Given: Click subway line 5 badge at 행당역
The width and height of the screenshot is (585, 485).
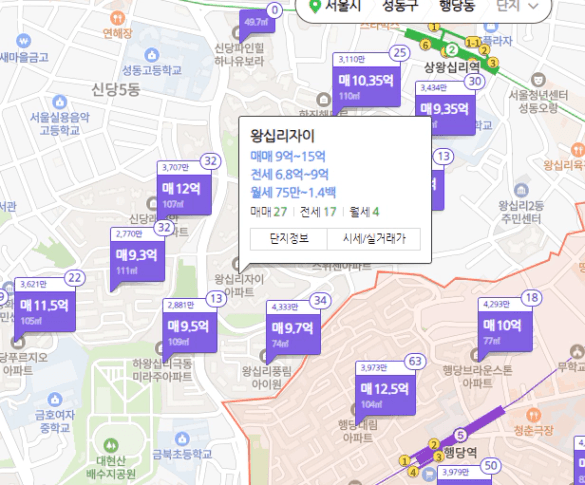Looking at the screenshot, I should (460, 435).
